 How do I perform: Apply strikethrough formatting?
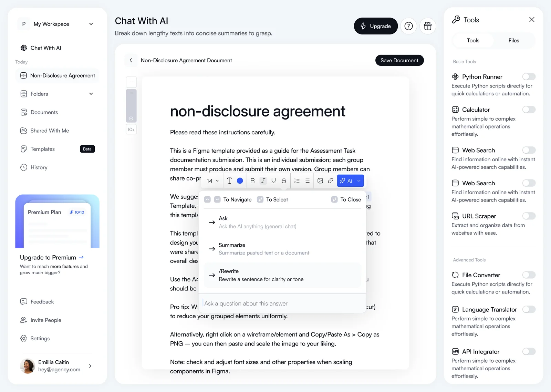tap(284, 181)
